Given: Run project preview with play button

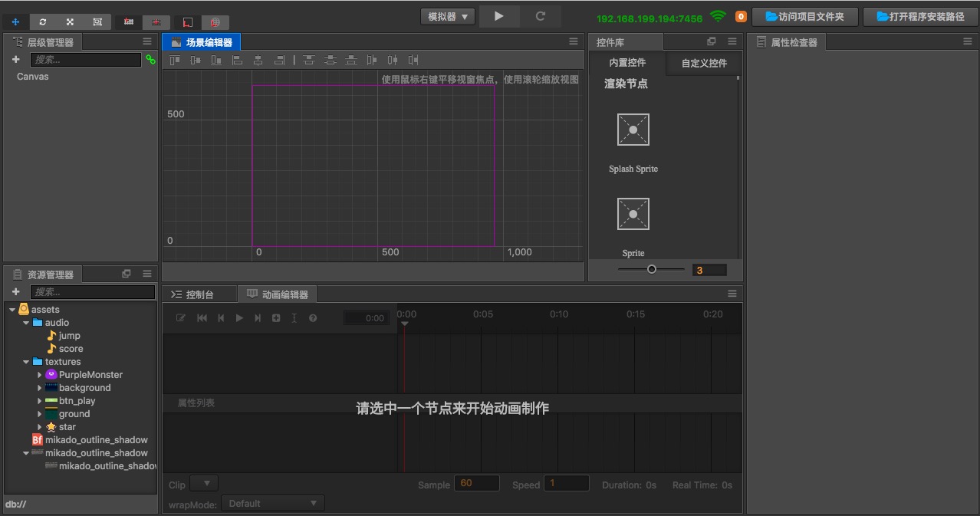Looking at the screenshot, I should pos(499,16).
